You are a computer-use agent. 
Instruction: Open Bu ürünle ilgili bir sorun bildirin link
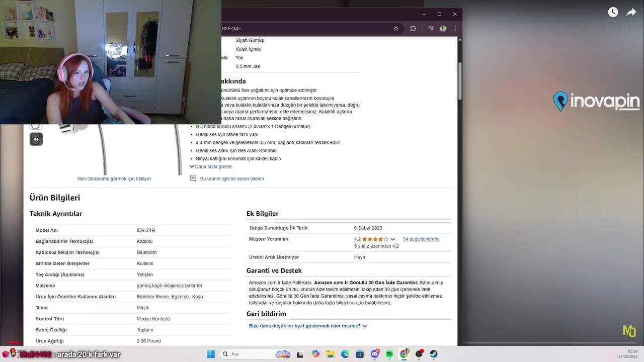232,178
